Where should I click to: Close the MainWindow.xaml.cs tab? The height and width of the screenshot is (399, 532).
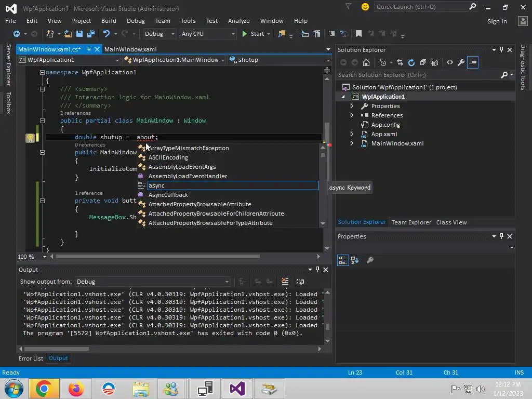[97, 49]
